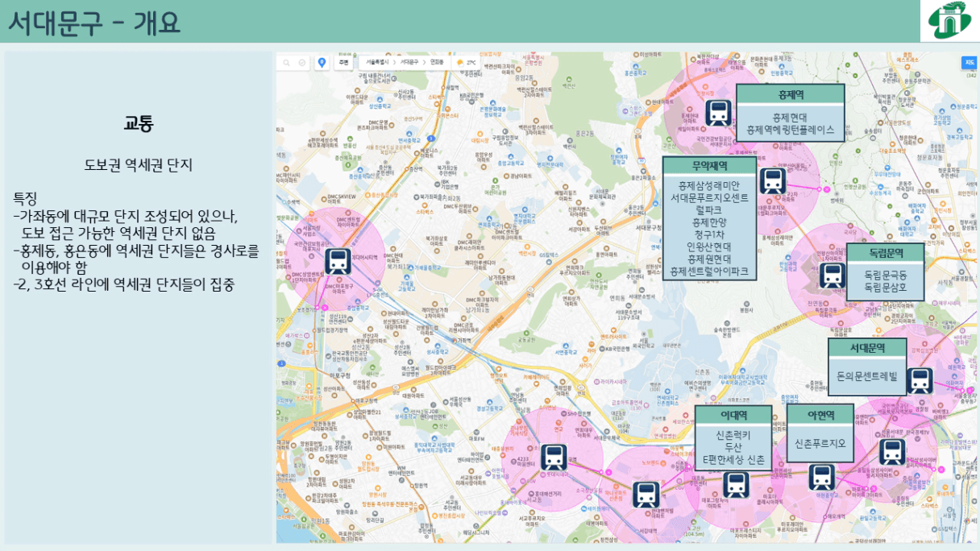Click the 홍제센트럴아이파크 text entry

click(x=709, y=271)
